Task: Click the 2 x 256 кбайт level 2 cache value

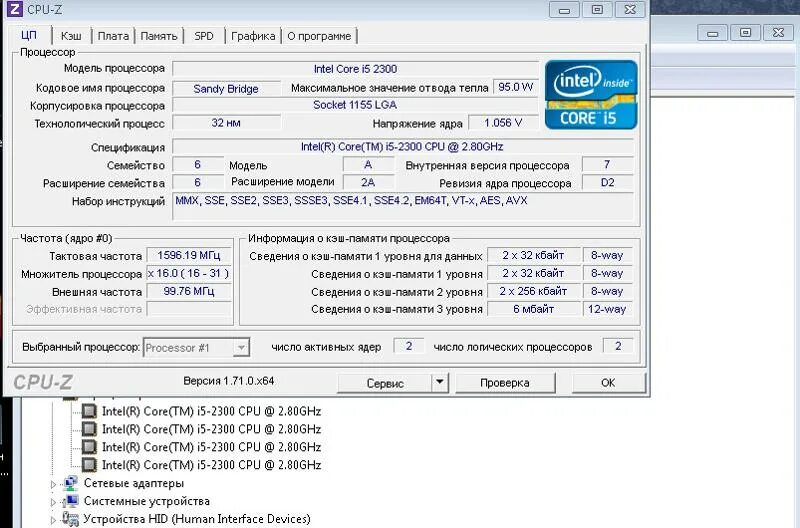Action: click(534, 291)
